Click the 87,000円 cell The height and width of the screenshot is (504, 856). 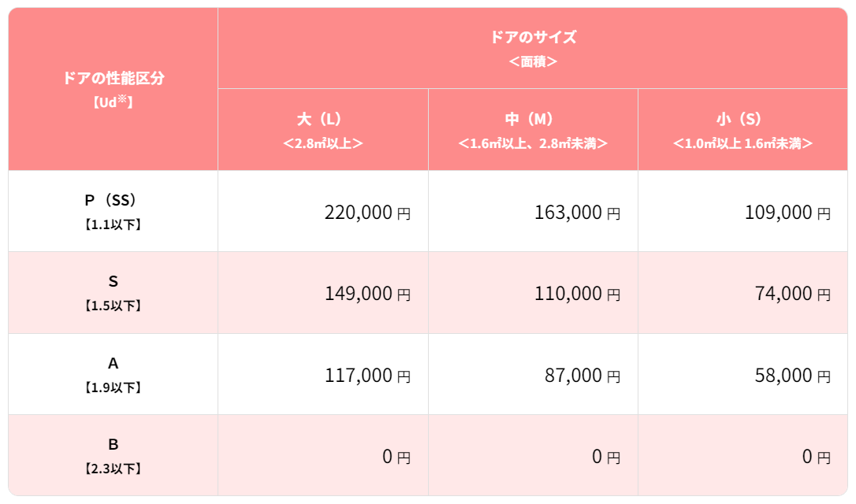point(534,374)
